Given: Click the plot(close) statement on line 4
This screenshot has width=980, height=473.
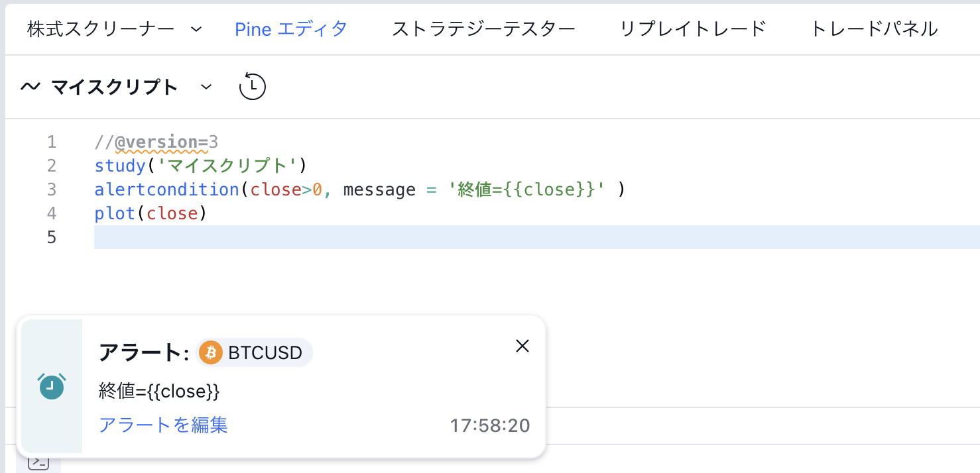Looking at the screenshot, I should click(151, 213).
